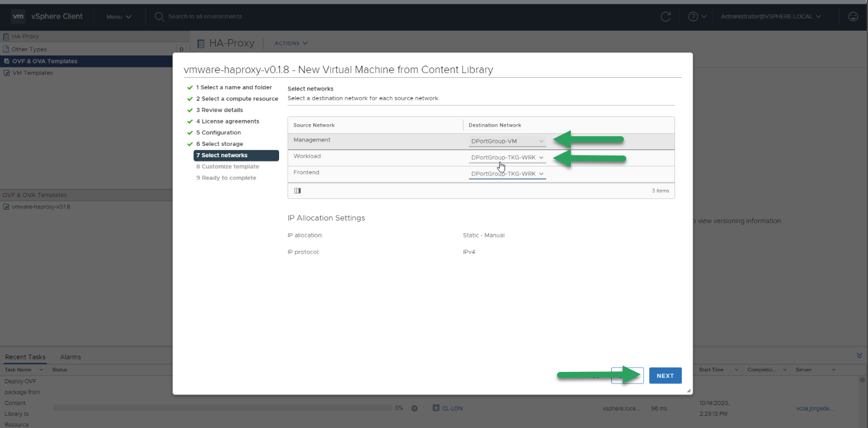
Task: Select VM Templates in sidebar
Action: pyautogui.click(x=33, y=73)
